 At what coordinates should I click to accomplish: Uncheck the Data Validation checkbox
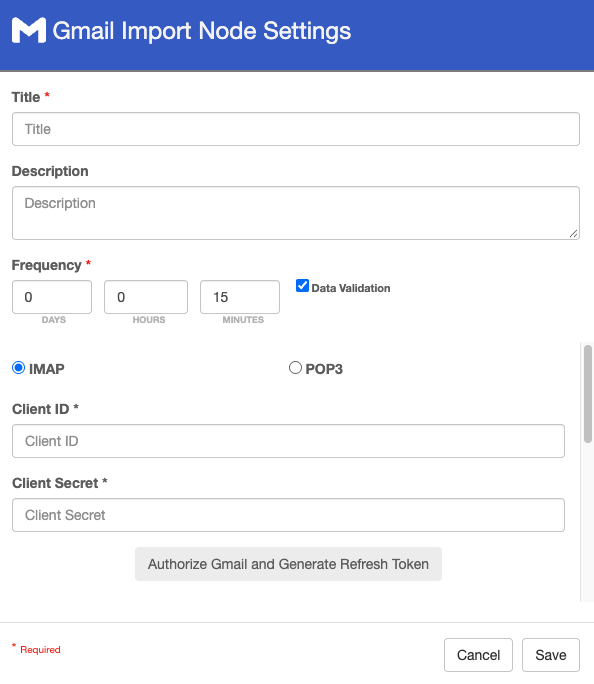pyautogui.click(x=302, y=286)
